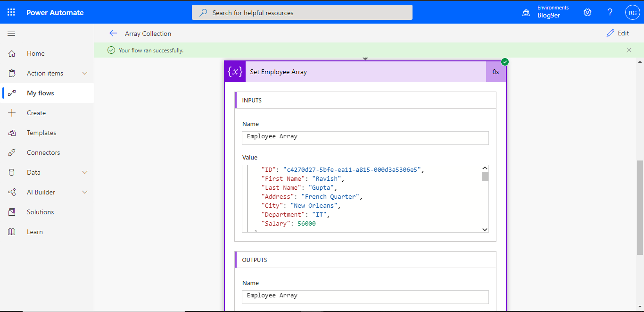This screenshot has height=312, width=644.
Task: Click the "Last Name": "Gupta" line
Action: tap(299, 187)
